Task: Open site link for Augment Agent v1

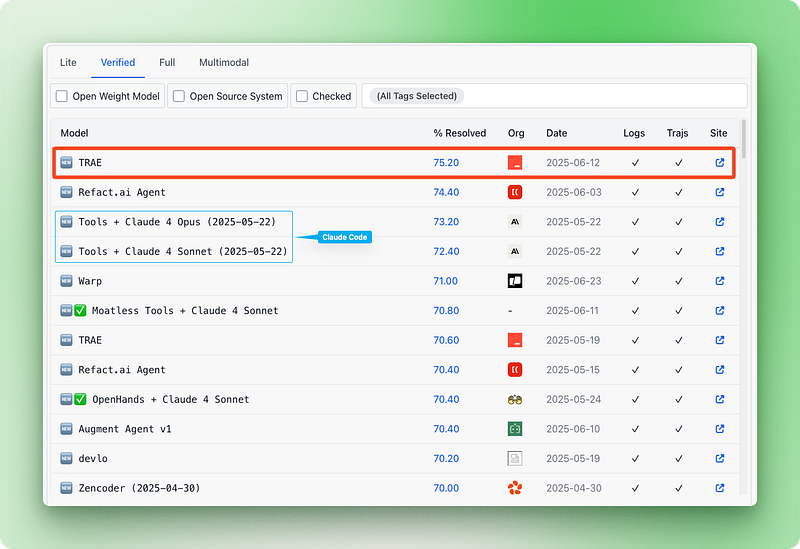Action: 720,429
